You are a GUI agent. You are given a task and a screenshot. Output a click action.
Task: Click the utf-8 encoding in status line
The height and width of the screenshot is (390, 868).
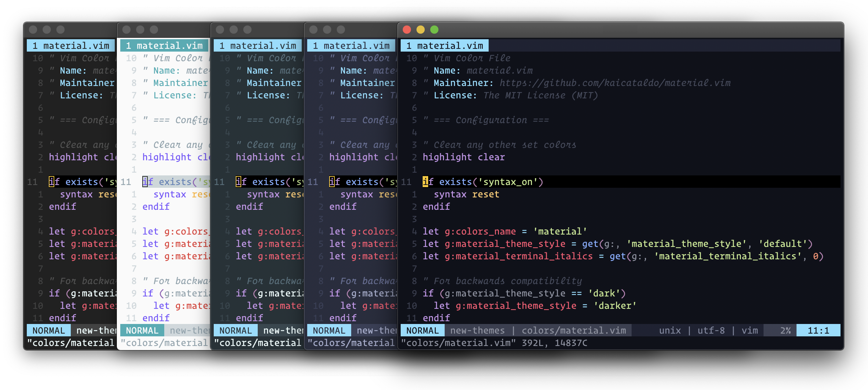tap(711, 331)
